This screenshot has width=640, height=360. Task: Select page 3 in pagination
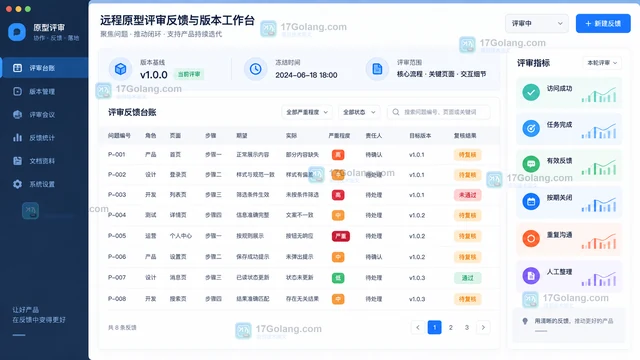coord(467,327)
